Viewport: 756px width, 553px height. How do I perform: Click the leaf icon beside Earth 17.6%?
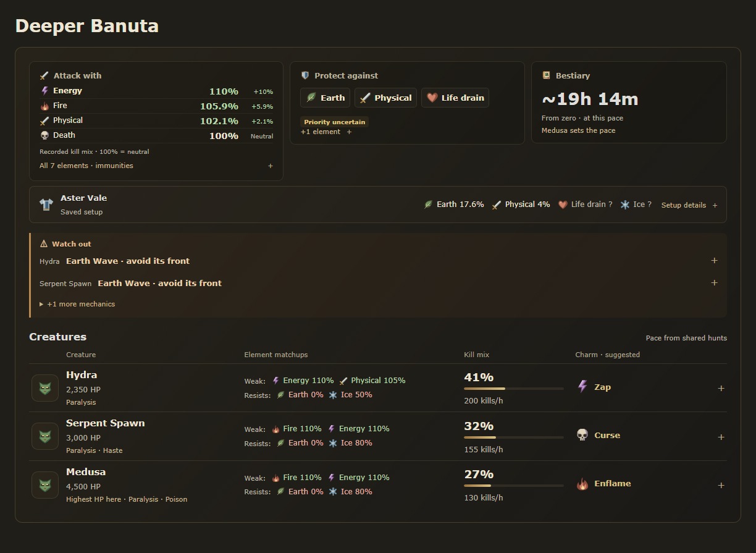coord(428,205)
